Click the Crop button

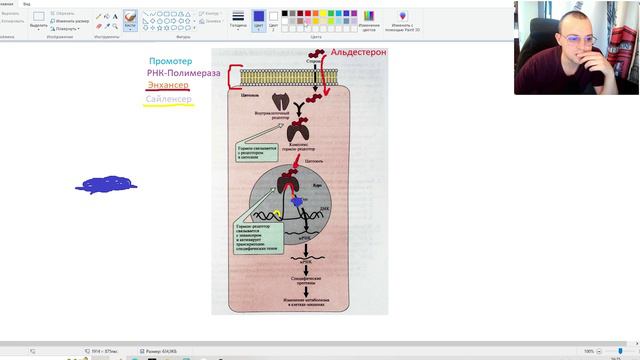pos(62,13)
